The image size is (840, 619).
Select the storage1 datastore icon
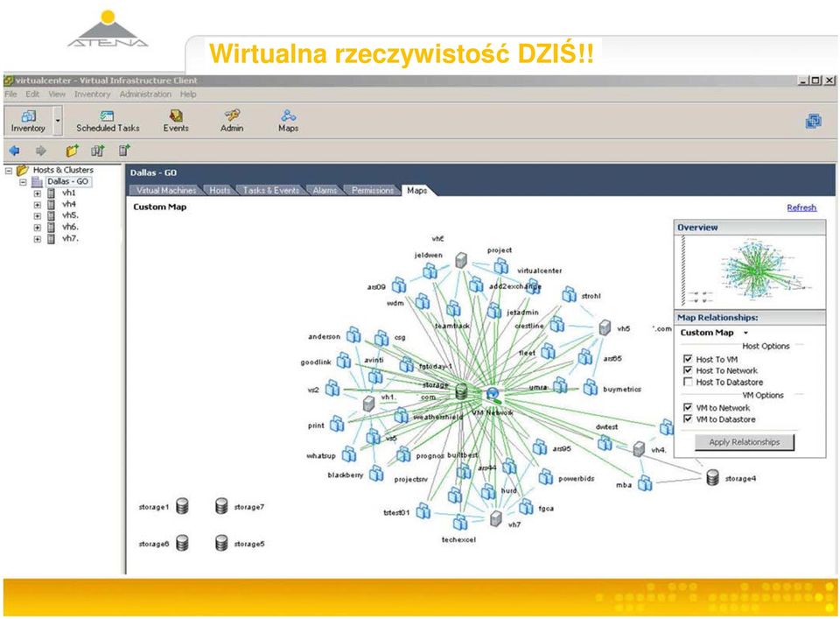click(x=182, y=506)
